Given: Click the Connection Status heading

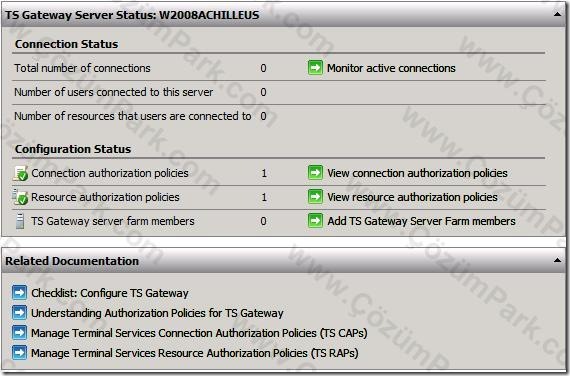Looking at the screenshot, I should [x=67, y=44].
